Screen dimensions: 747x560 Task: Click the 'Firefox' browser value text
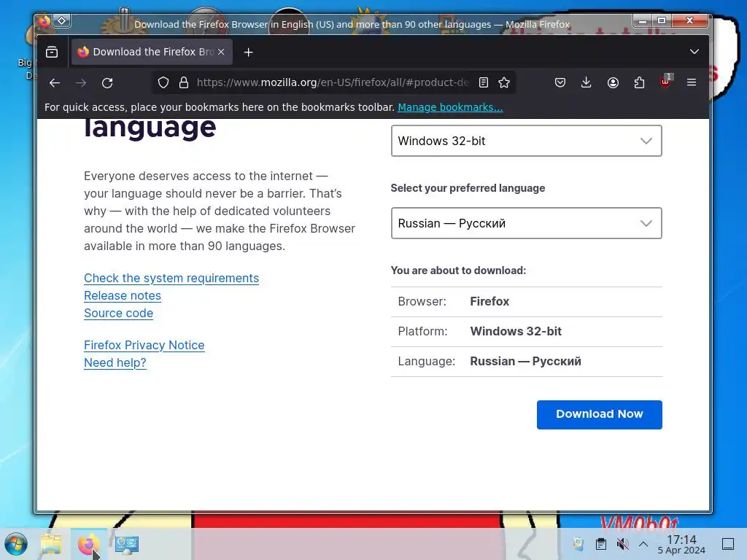pyautogui.click(x=489, y=301)
